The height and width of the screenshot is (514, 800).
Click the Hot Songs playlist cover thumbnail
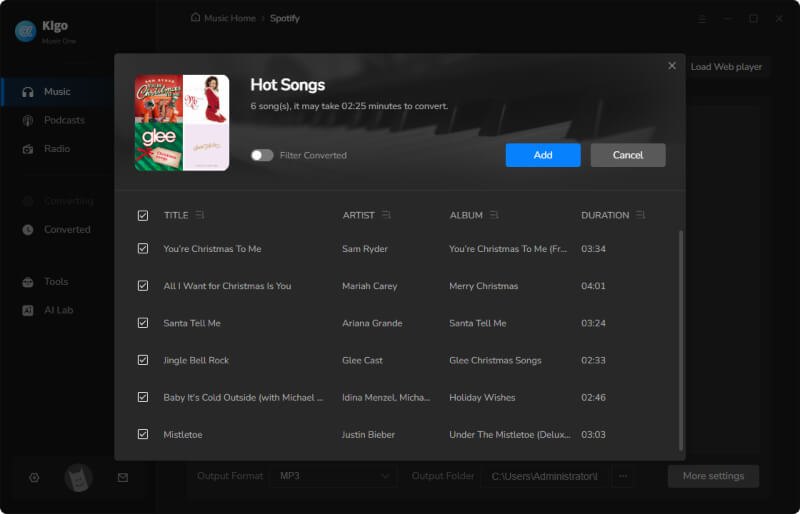click(182, 123)
